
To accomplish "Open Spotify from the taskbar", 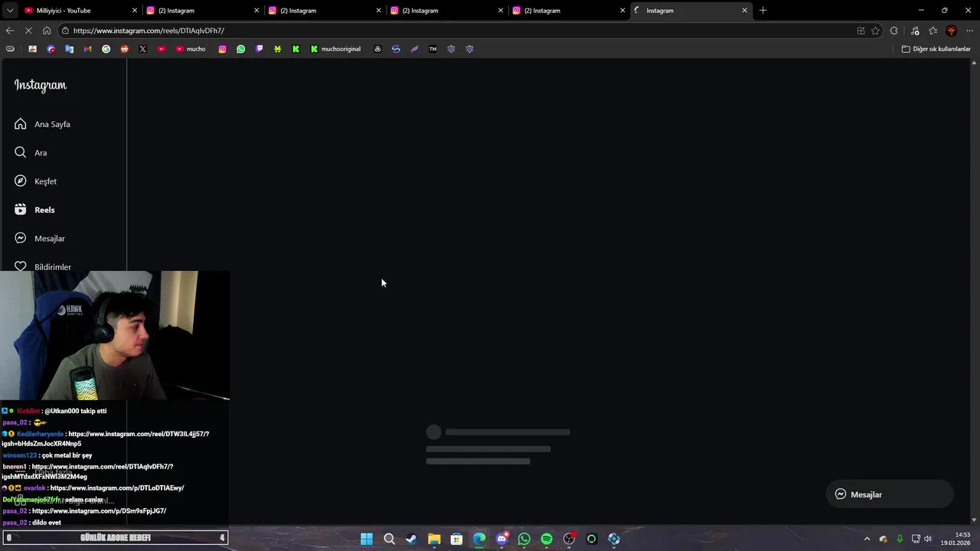I will click(547, 540).
